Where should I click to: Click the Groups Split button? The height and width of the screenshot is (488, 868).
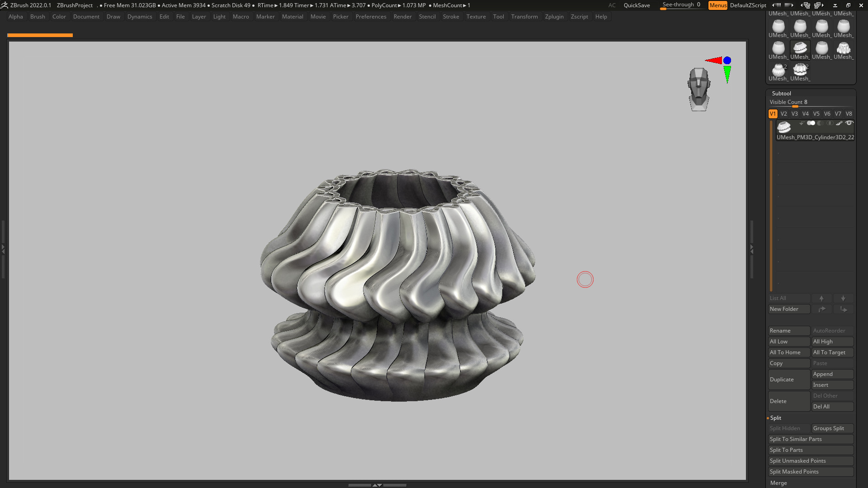click(832, 428)
